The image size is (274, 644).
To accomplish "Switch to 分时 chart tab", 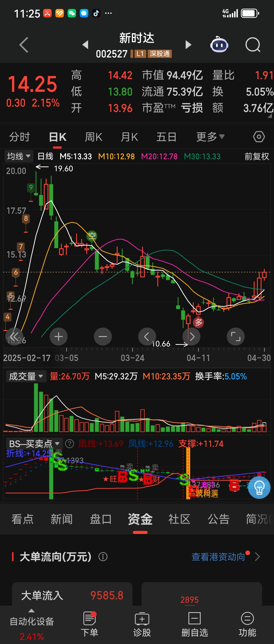I will pos(19,137).
